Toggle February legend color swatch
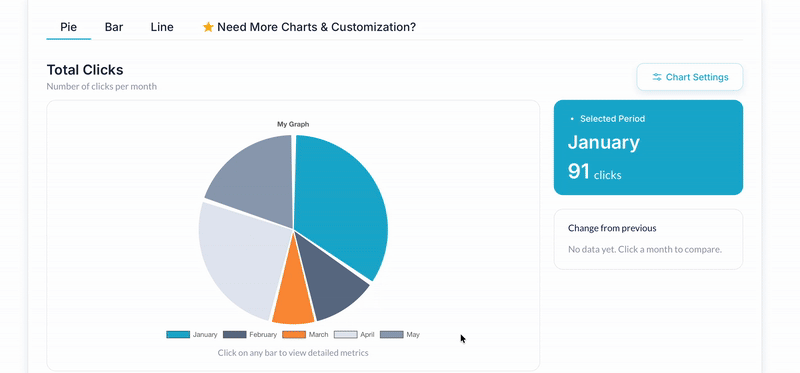 pyautogui.click(x=235, y=335)
